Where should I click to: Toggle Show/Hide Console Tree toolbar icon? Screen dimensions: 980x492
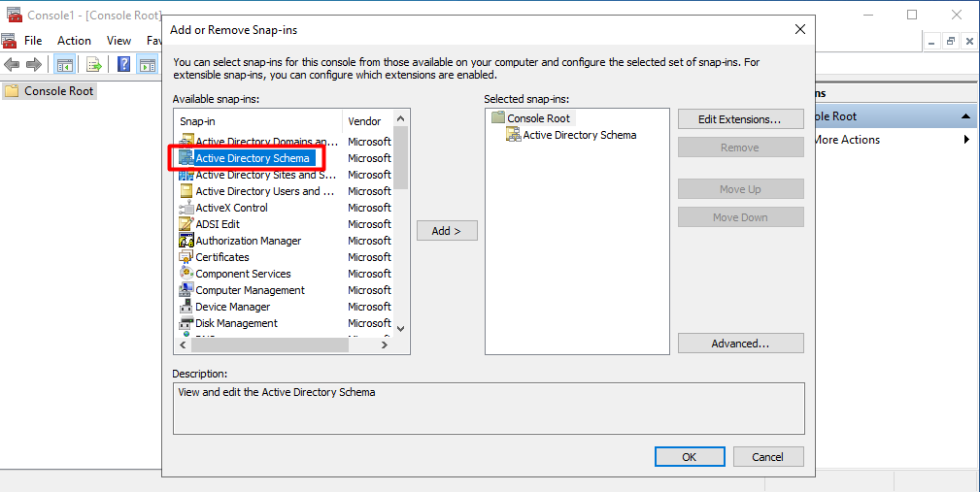pyautogui.click(x=65, y=64)
